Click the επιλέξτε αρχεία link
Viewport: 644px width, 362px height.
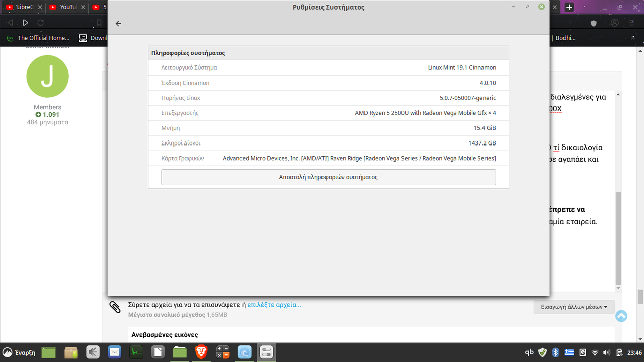[274, 305]
